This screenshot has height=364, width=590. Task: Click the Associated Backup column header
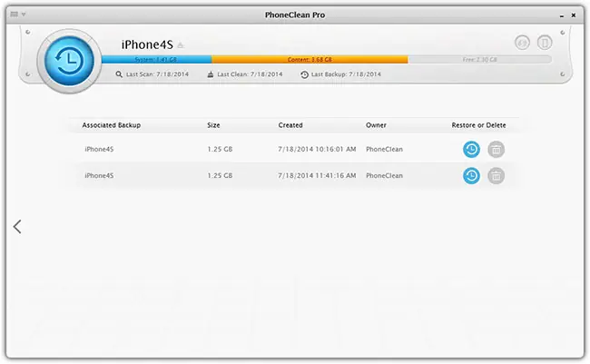tap(112, 125)
